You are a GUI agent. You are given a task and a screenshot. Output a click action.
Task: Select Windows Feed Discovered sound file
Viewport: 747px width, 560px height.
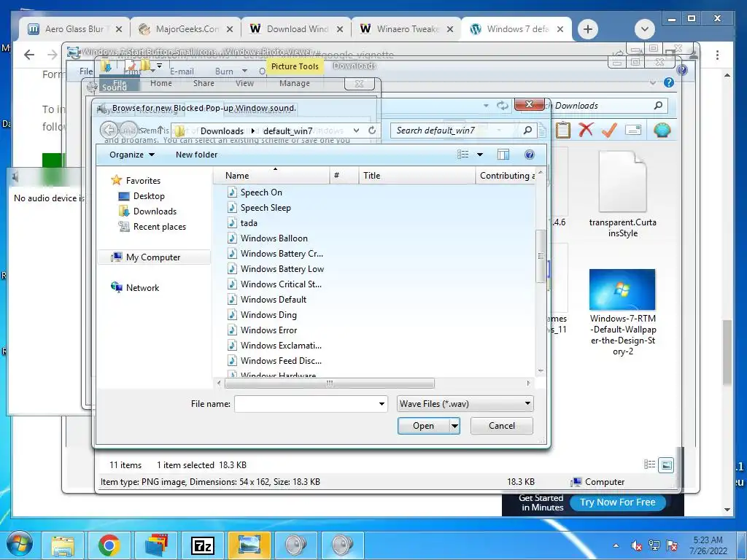[x=281, y=360]
